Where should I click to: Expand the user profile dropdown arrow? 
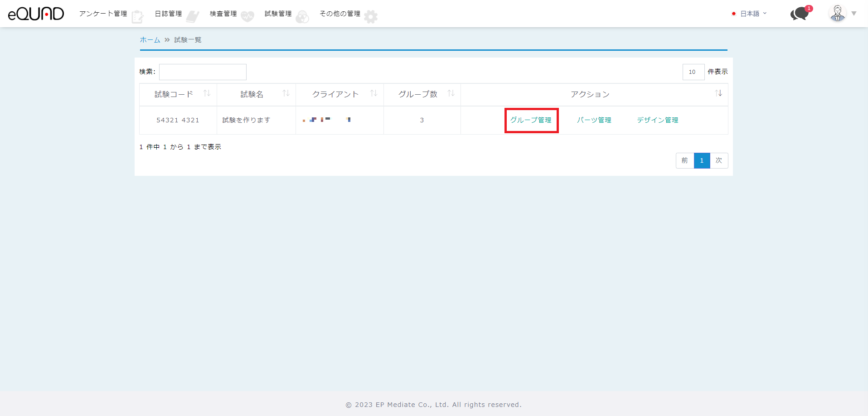click(x=854, y=14)
